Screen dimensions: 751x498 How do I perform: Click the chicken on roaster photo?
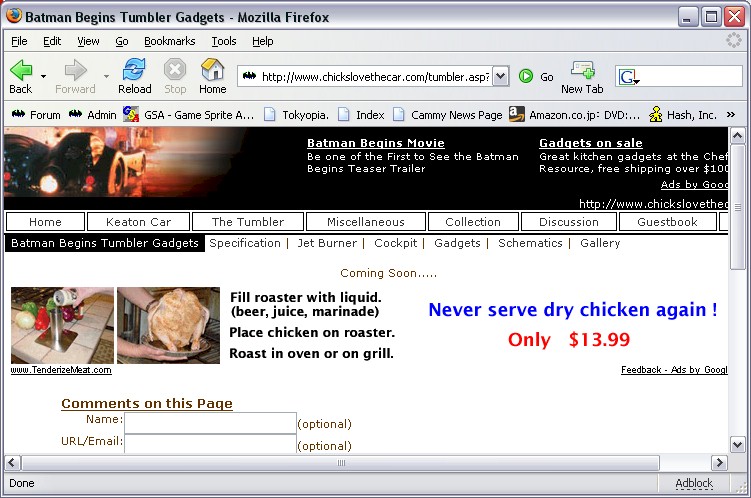tap(169, 325)
